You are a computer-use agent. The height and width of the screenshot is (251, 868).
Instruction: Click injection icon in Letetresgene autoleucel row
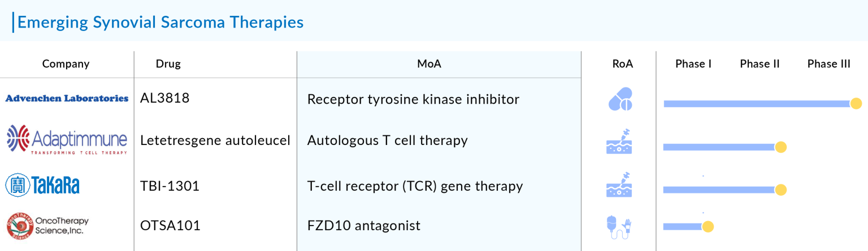click(x=619, y=142)
